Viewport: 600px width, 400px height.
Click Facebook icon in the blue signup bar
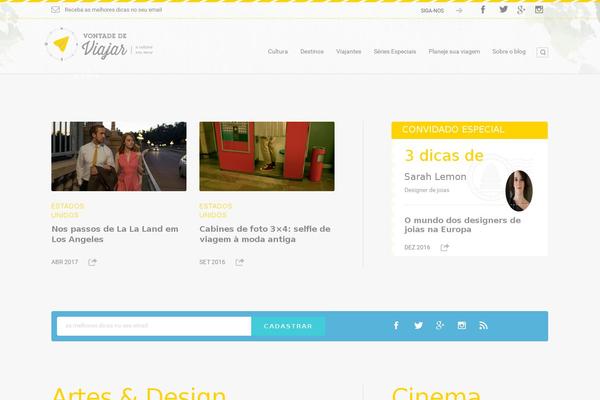click(396, 325)
